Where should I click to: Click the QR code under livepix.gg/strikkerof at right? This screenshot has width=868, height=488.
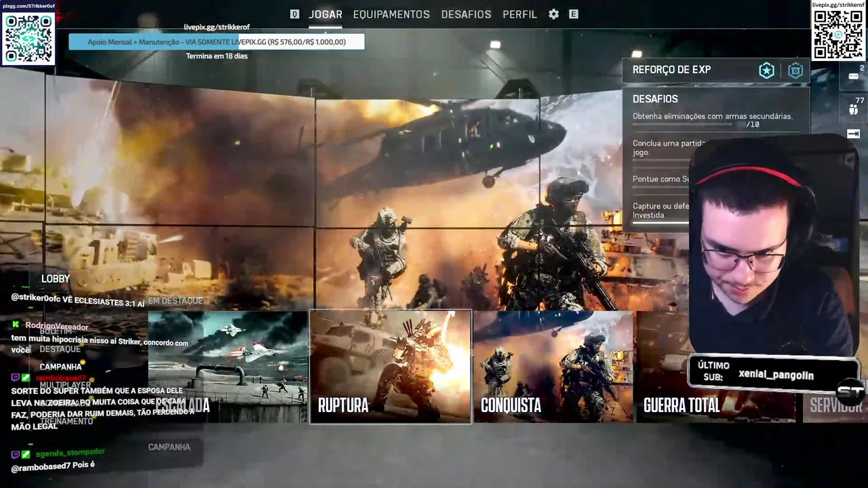point(838,35)
